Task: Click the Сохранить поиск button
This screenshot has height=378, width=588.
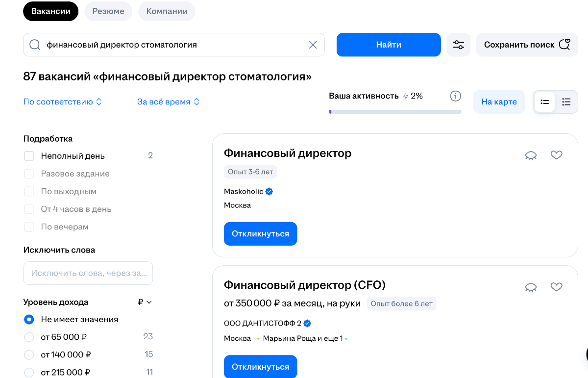Action: (x=527, y=45)
